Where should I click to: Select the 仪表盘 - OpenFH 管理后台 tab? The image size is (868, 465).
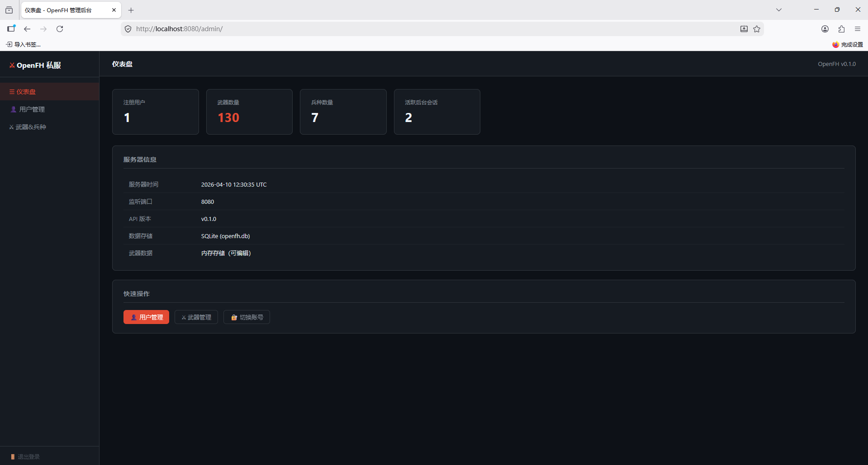coord(71,10)
